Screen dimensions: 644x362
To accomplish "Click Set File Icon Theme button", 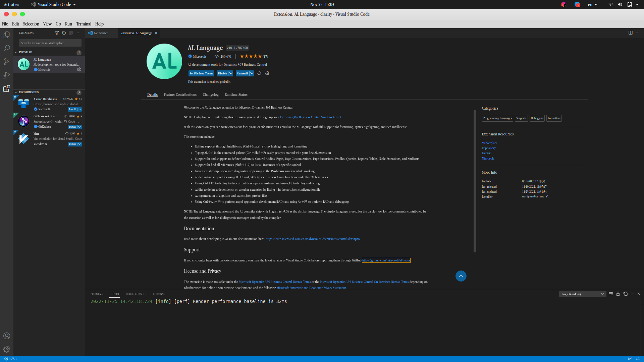I will (x=201, y=73).
